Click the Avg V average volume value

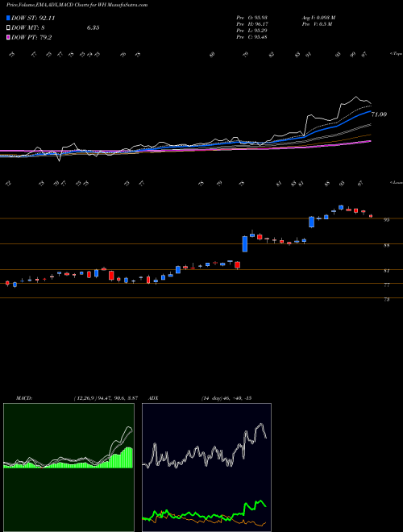pyautogui.click(x=318, y=17)
